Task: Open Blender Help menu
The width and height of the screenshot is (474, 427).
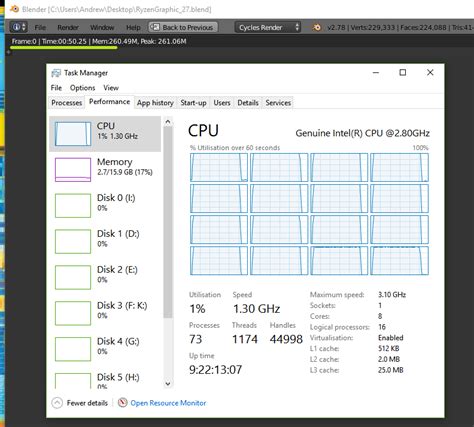Action: (133, 27)
